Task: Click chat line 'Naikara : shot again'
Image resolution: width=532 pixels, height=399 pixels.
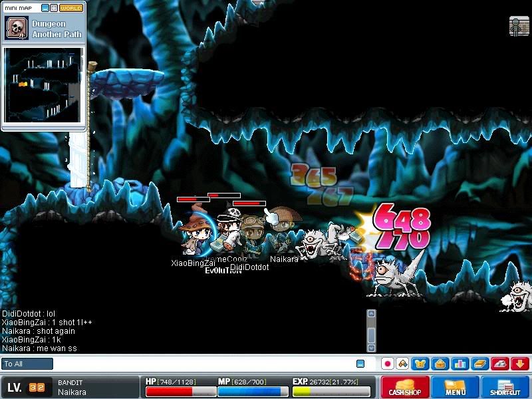Action: (x=39, y=331)
